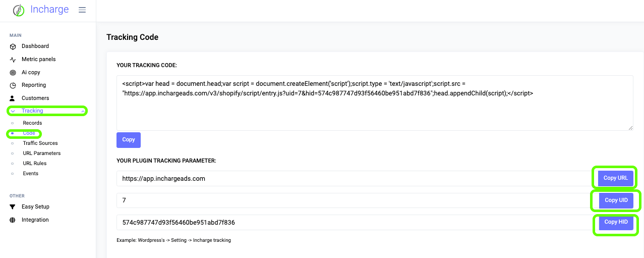Click the Reporting pie chart icon
Screen dimensions: 644x258
13,85
